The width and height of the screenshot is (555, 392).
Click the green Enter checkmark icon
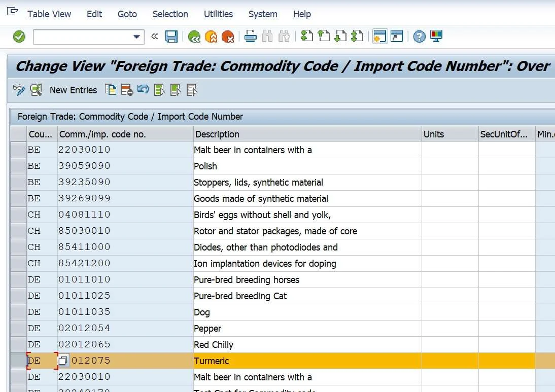pyautogui.click(x=19, y=37)
